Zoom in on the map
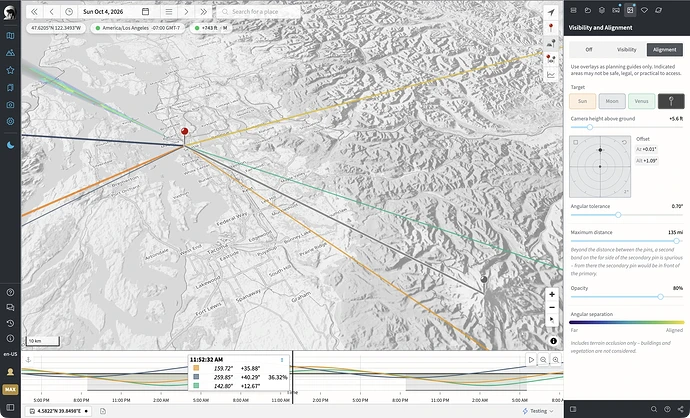The height and width of the screenshot is (418, 690). [552, 294]
